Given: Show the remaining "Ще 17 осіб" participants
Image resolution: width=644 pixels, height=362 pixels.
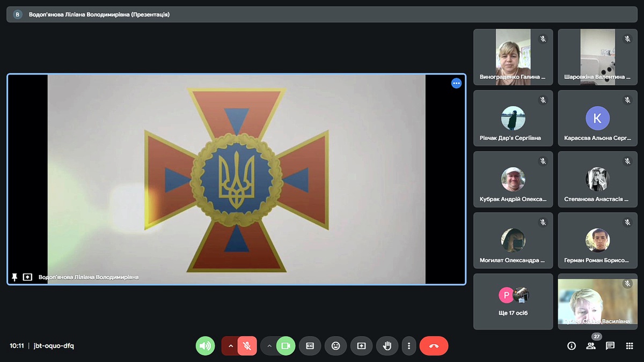Looking at the screenshot, I should tap(513, 301).
